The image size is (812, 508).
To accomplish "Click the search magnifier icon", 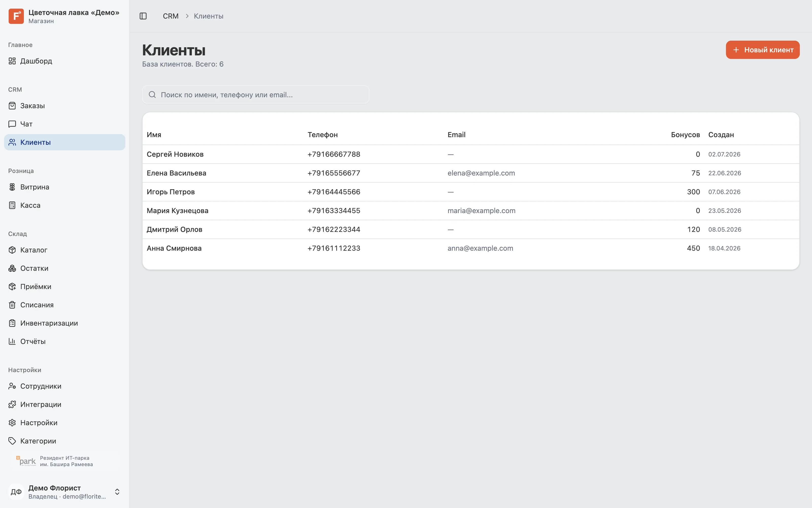I will tap(152, 94).
